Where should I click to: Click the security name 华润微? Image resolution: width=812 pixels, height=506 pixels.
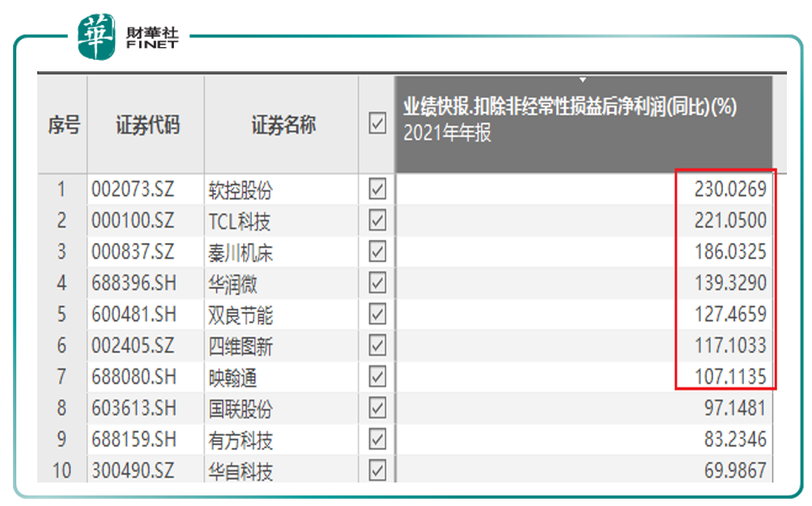point(232,284)
